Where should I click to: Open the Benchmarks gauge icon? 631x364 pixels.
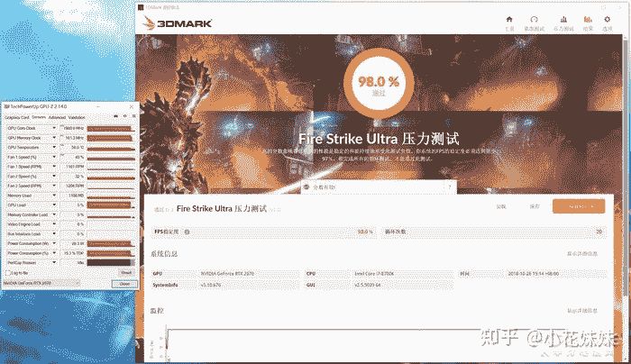(535, 21)
